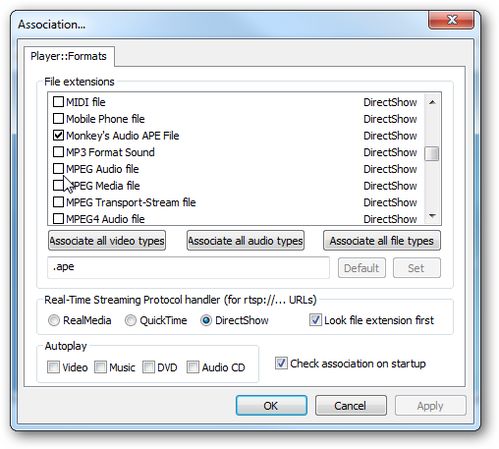Viewport: 499px width, 449px height.
Task: Enable MPEG4 Audio file association
Action: (58, 218)
